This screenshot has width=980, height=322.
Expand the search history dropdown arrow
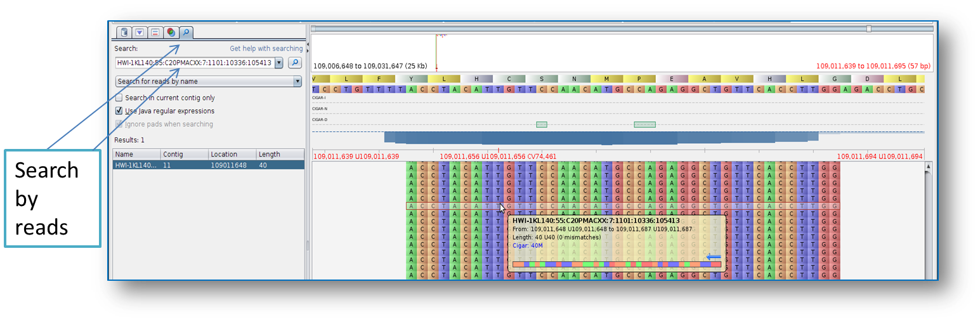278,63
